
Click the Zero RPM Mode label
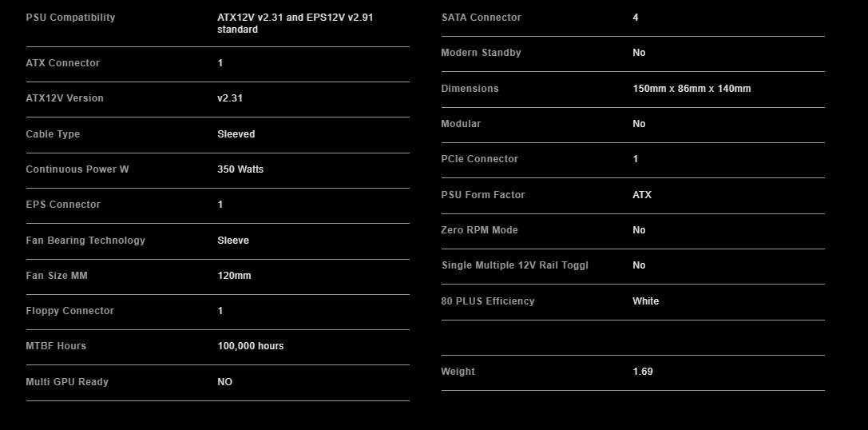(x=479, y=230)
